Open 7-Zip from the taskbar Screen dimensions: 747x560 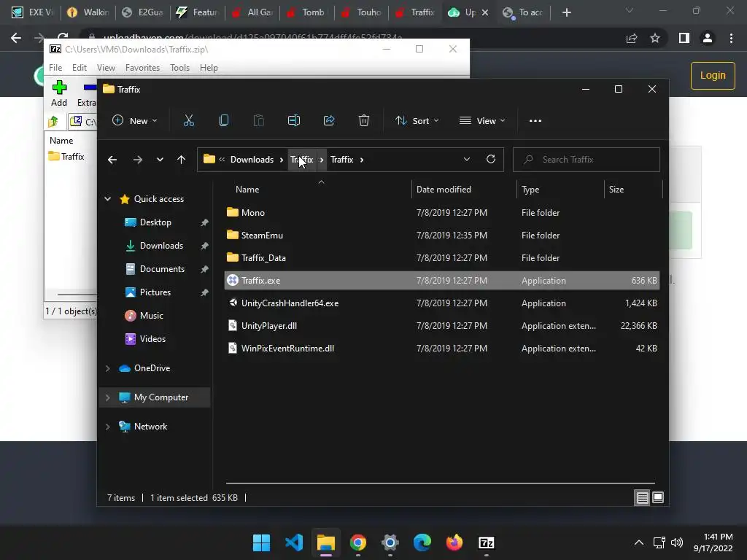486,542
